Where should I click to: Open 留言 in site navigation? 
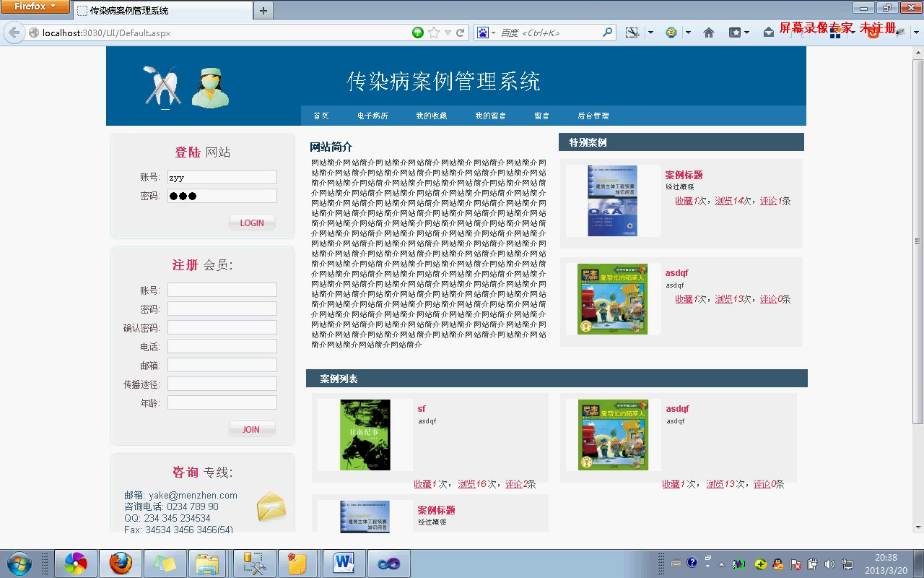click(542, 116)
